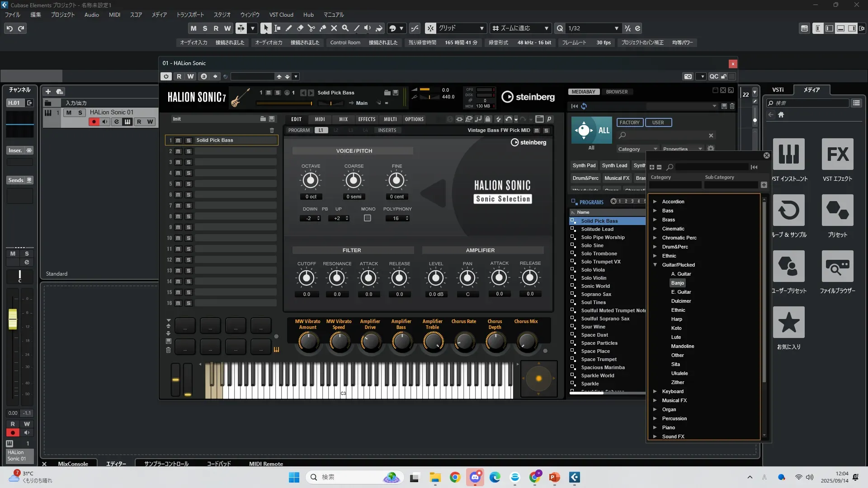Mute slot 1 Solid Pick Bass

point(178,141)
